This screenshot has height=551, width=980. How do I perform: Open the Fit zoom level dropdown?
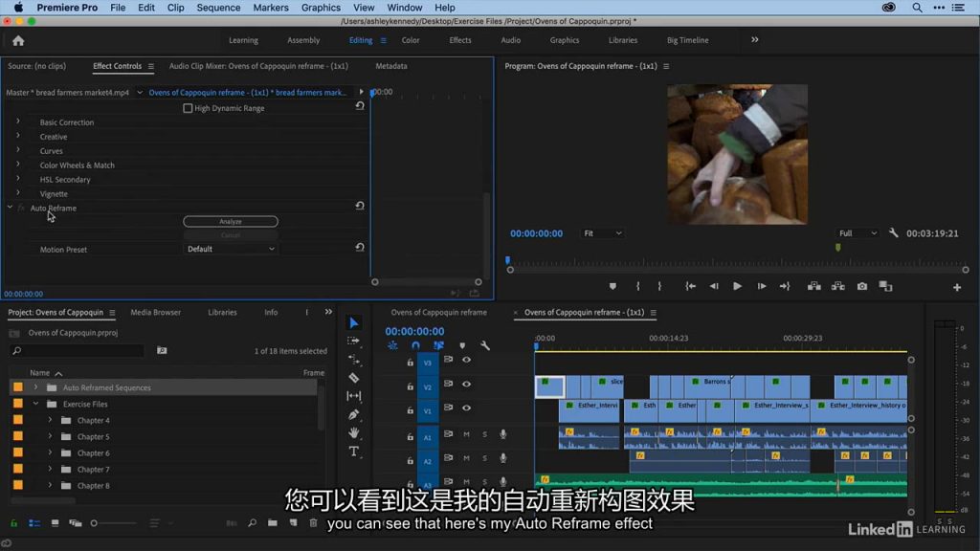[x=603, y=233]
